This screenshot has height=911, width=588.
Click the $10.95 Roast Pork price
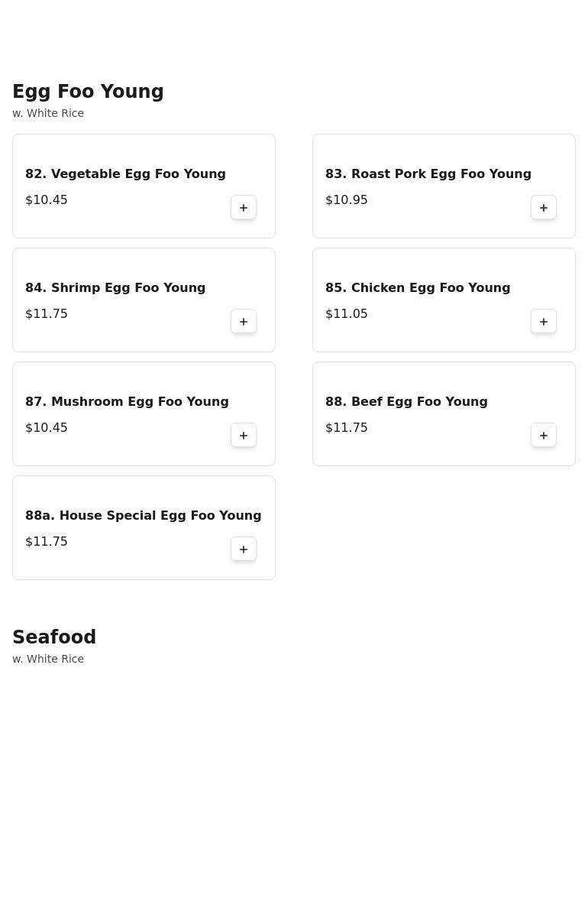pyautogui.click(x=347, y=200)
